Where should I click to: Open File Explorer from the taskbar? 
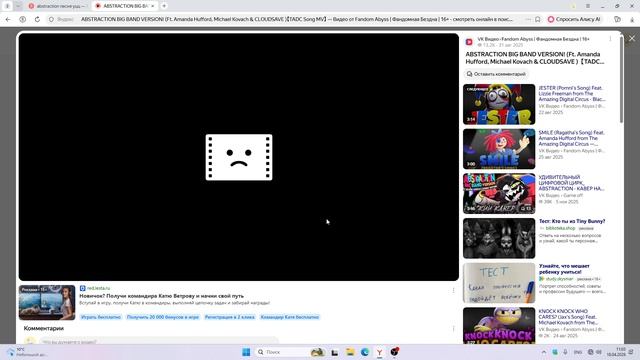click(x=350, y=352)
